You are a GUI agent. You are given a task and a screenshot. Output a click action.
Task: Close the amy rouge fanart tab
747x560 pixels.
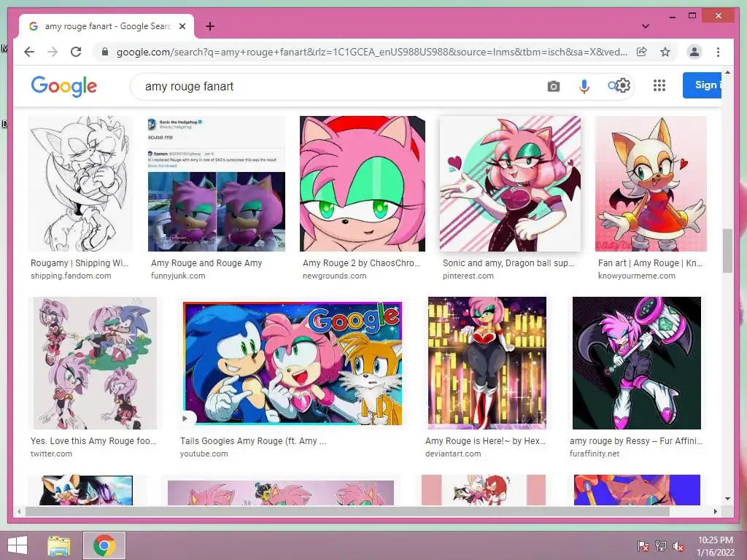pyautogui.click(x=182, y=26)
